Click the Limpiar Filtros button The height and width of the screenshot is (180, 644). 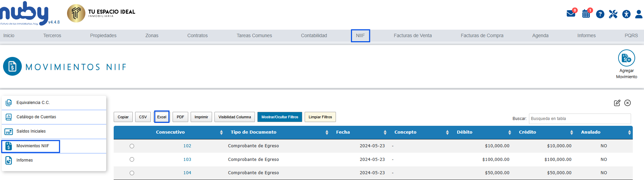pos(320,117)
